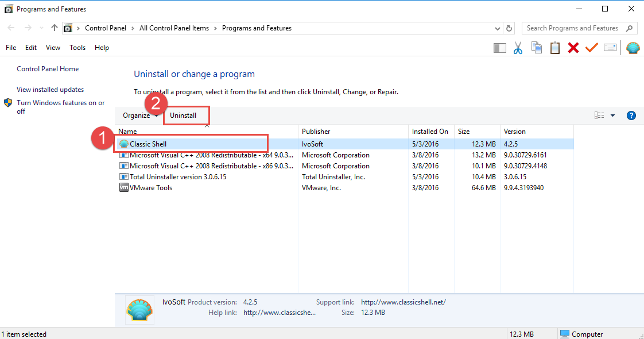Screen dimensions: 644x339
Task: Click the Classic Shell icon in the program list
Action: (x=123, y=144)
